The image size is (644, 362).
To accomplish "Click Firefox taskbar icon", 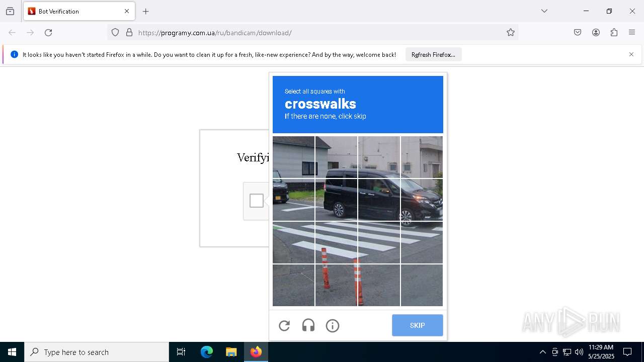I will click(x=256, y=352).
